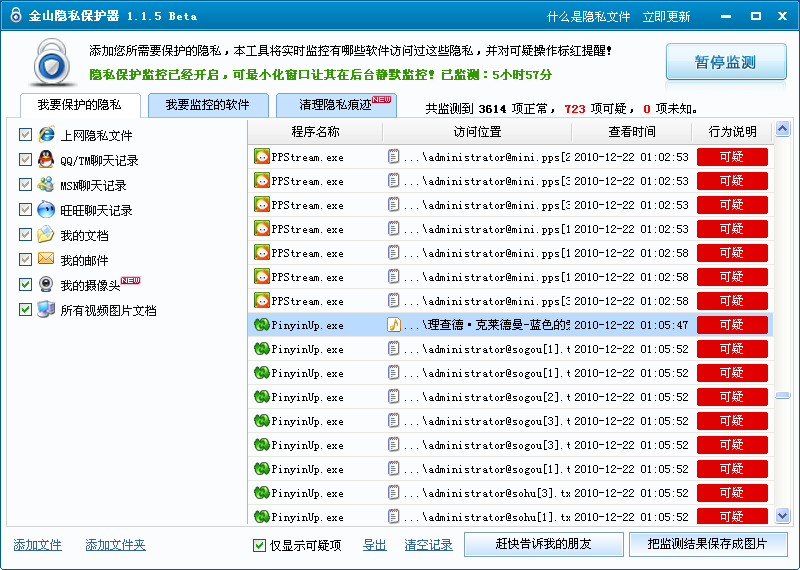Click the PinyinUp icon in the sohu[3] row

[262, 492]
